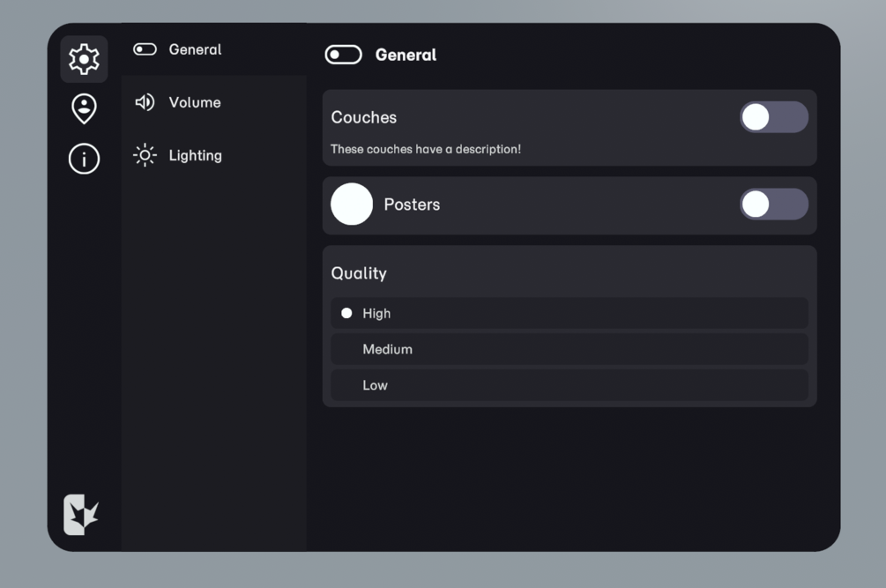Select the Medium quality option
This screenshot has height=588, width=886.
click(x=570, y=349)
